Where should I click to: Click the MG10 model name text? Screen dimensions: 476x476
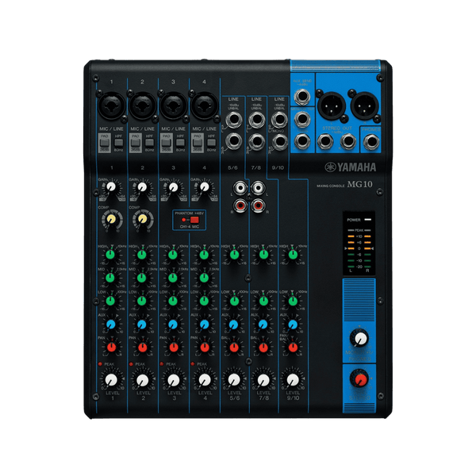click(x=359, y=184)
